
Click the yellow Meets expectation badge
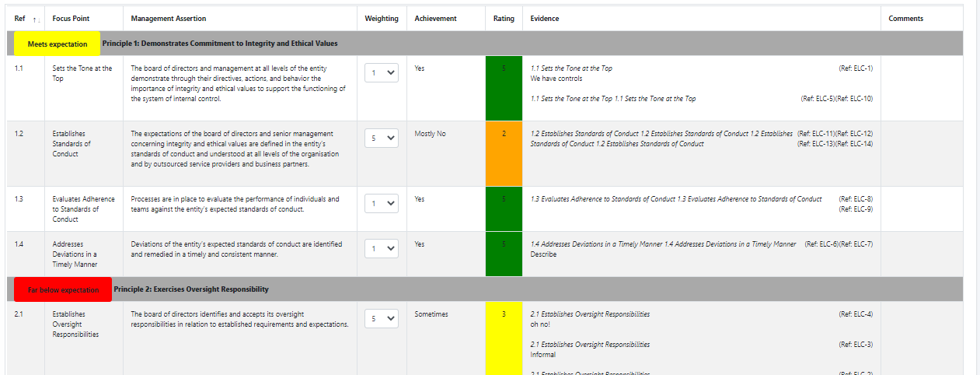pyautogui.click(x=58, y=44)
